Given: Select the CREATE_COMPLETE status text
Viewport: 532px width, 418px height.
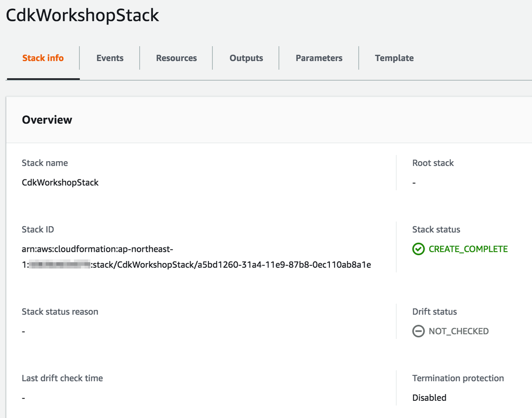Looking at the screenshot, I should (468, 249).
